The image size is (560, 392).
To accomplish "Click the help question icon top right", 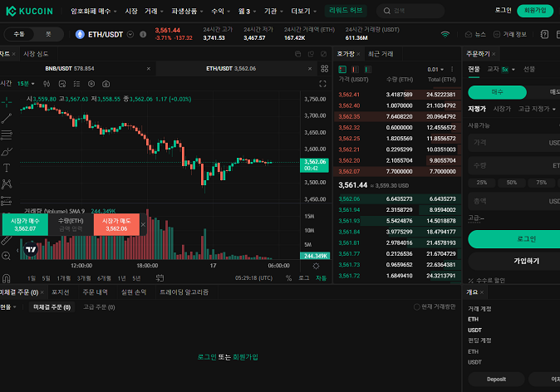I will 544,34.
